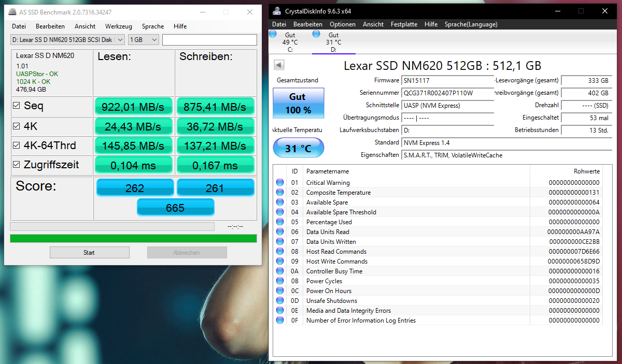This screenshot has width=622, height=364.
Task: Click blue orb beside Available Spare row 03
Action: (280, 202)
